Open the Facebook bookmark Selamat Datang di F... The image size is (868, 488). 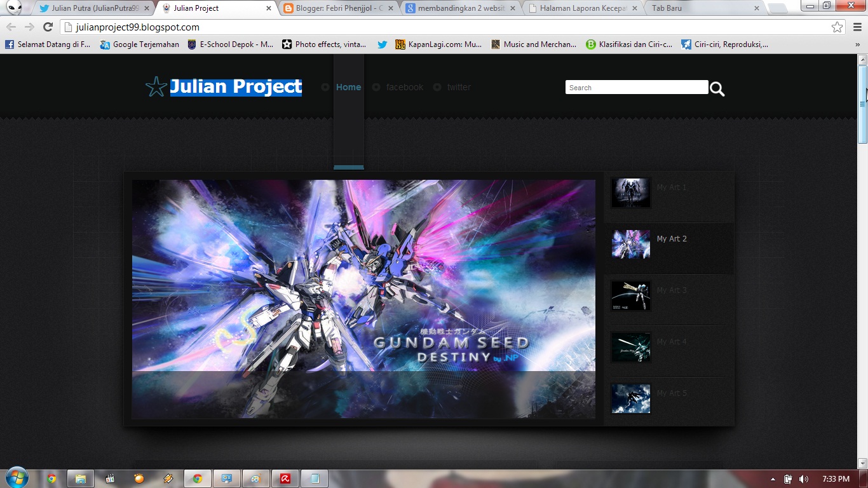coord(48,44)
